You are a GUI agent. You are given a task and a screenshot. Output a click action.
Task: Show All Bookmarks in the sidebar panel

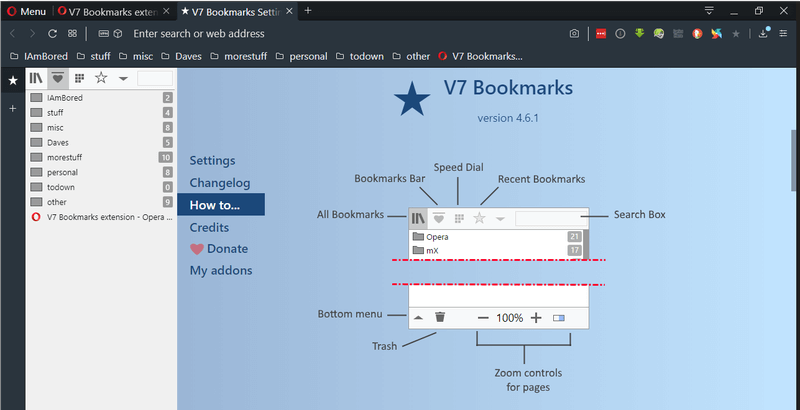(x=36, y=78)
